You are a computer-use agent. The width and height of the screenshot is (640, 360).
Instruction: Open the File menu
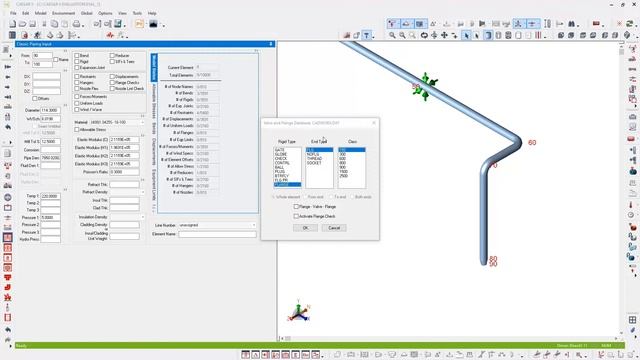tap(13, 13)
